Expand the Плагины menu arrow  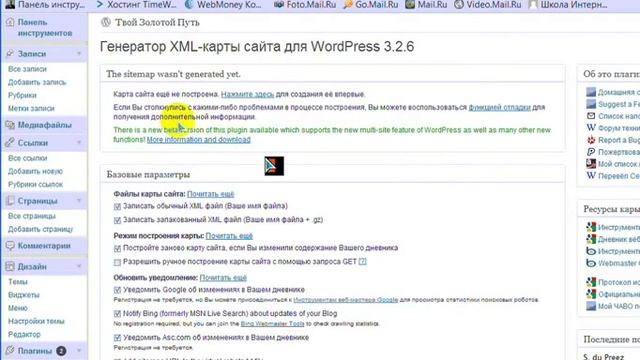[x=79, y=351]
